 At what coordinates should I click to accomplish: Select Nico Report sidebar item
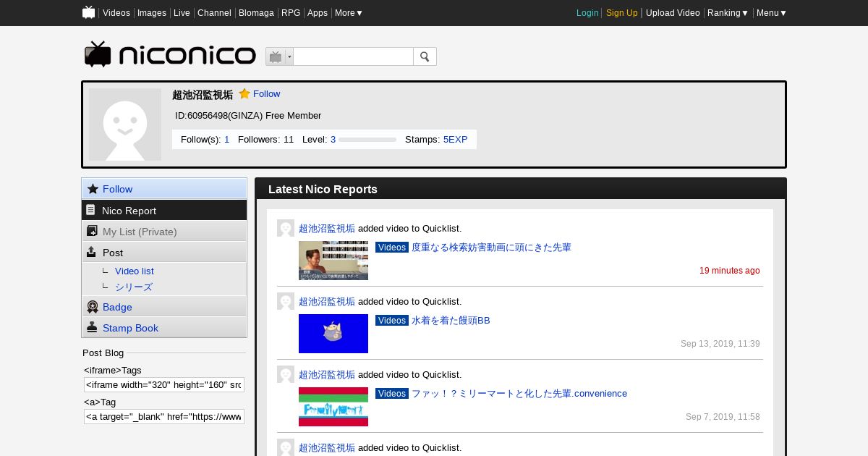164,210
